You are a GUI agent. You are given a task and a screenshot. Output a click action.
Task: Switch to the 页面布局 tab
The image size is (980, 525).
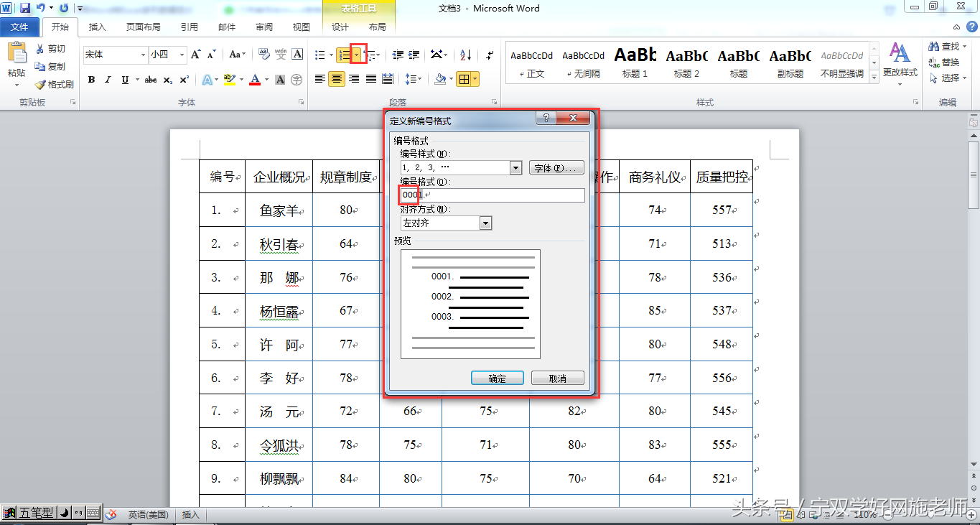click(144, 27)
